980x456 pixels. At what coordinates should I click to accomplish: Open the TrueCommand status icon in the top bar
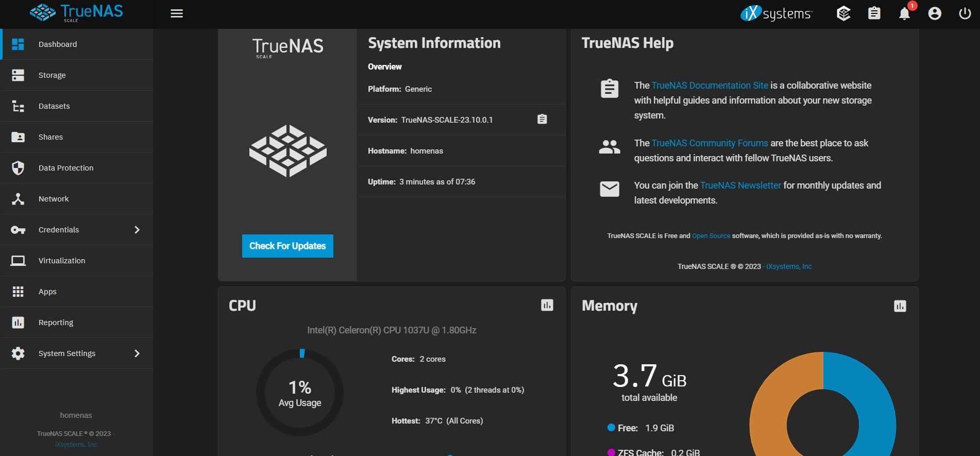(x=843, y=13)
